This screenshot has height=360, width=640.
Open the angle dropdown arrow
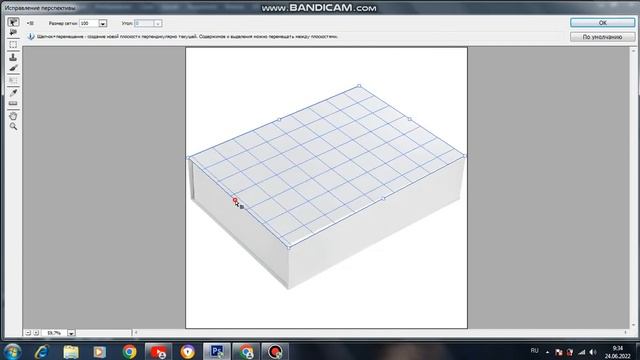coord(158,24)
